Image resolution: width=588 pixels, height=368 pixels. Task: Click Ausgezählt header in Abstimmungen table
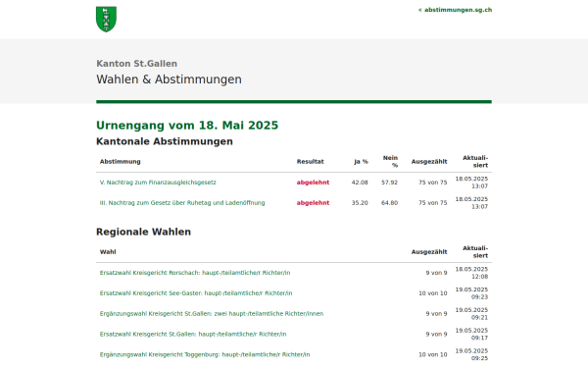[x=429, y=162]
